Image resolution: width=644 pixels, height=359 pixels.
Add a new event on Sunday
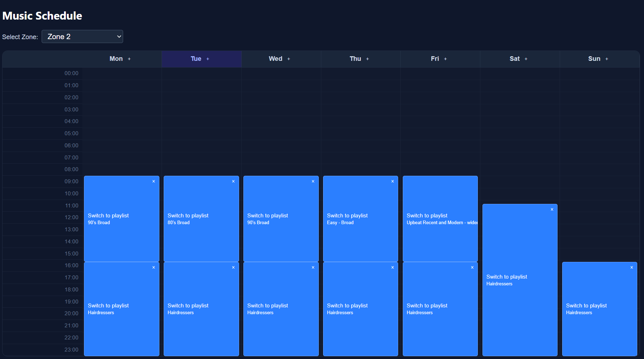(x=607, y=59)
